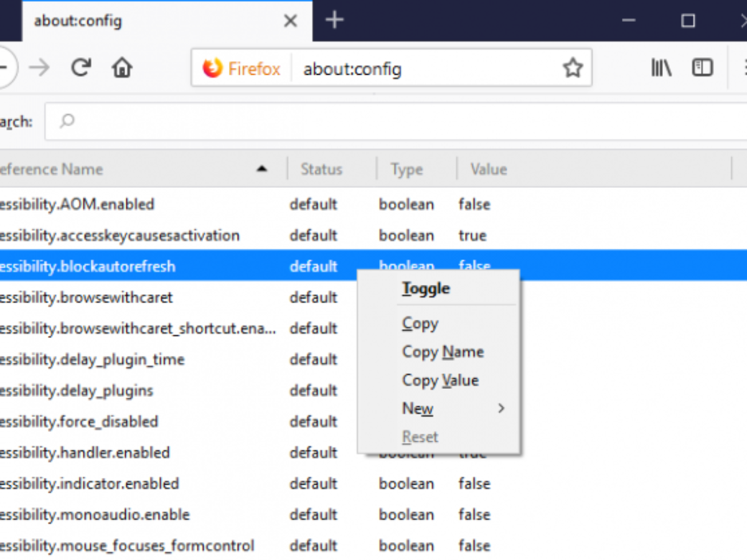747x560 pixels.
Task: Click the false value of monoaudio.enable
Action: pyautogui.click(x=474, y=515)
